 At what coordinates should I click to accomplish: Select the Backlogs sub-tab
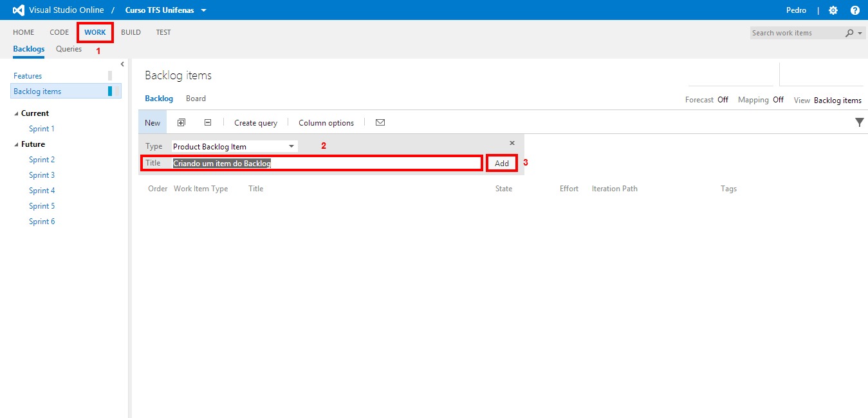tap(29, 49)
